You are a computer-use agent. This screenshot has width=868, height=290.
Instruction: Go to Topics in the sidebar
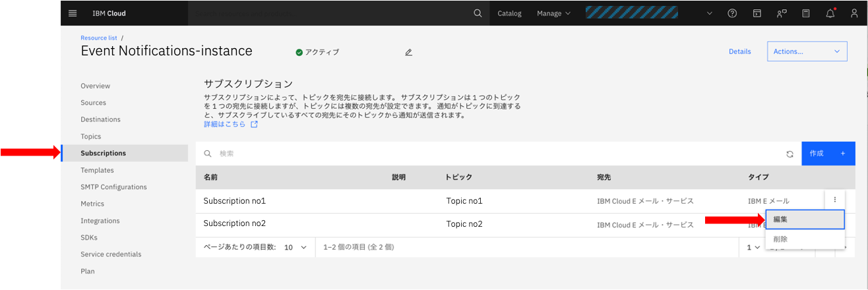pyautogui.click(x=91, y=136)
